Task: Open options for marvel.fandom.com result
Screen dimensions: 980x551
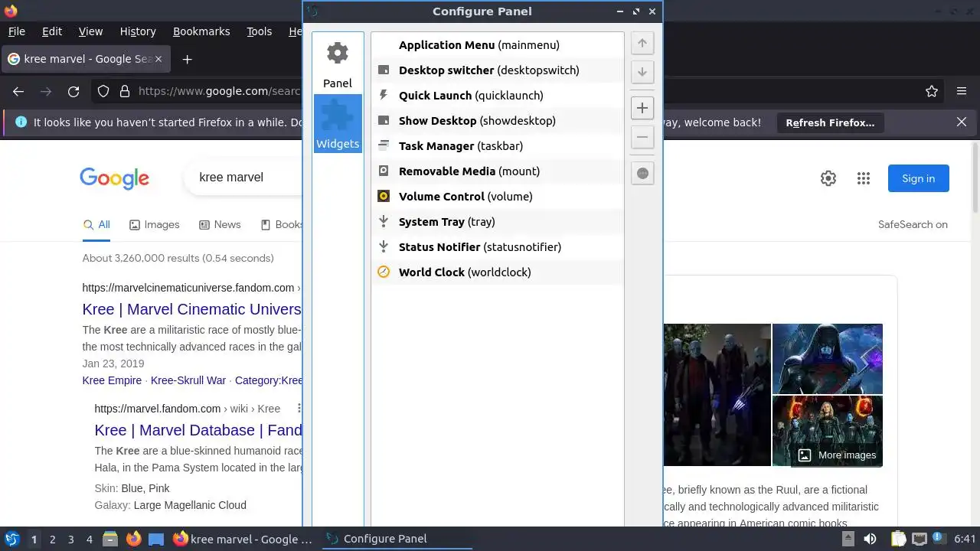Action: click(x=299, y=409)
